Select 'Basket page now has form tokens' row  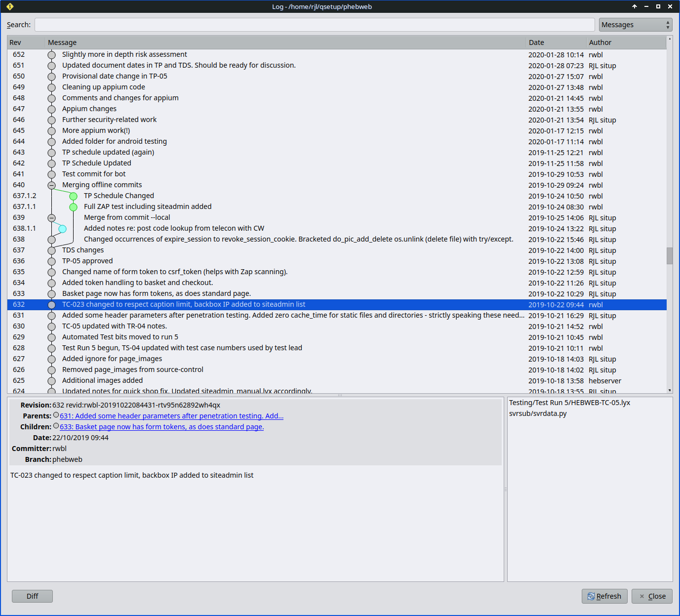(337, 293)
